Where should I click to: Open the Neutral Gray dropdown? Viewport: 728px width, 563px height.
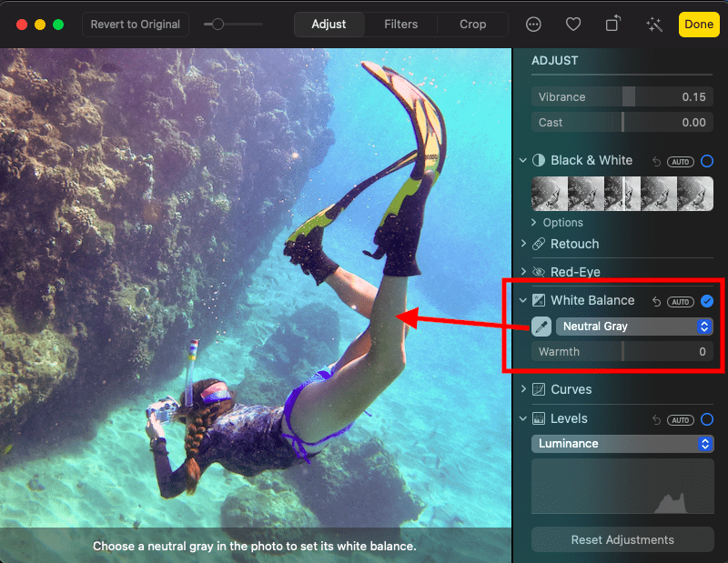pyautogui.click(x=634, y=327)
